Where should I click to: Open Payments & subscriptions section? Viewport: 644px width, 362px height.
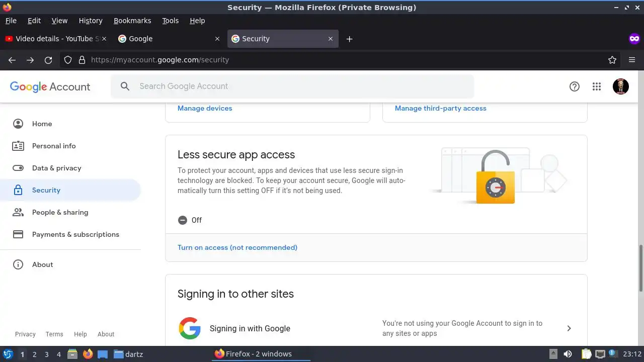click(x=70, y=234)
